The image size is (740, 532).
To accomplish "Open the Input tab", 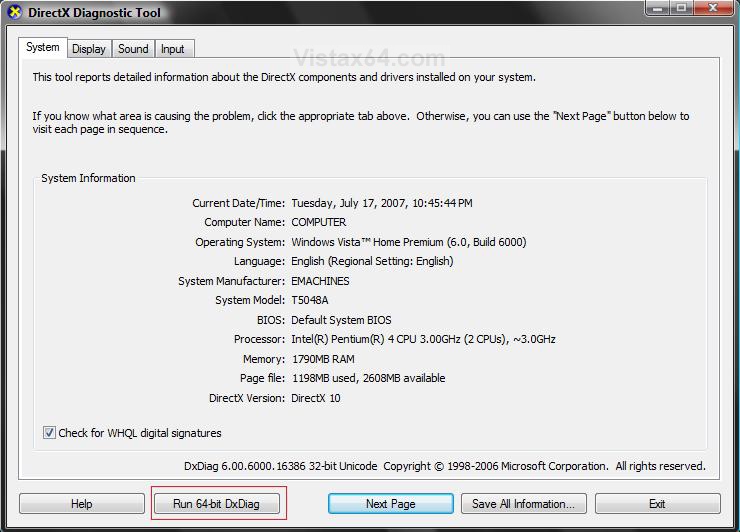I will 173,49.
